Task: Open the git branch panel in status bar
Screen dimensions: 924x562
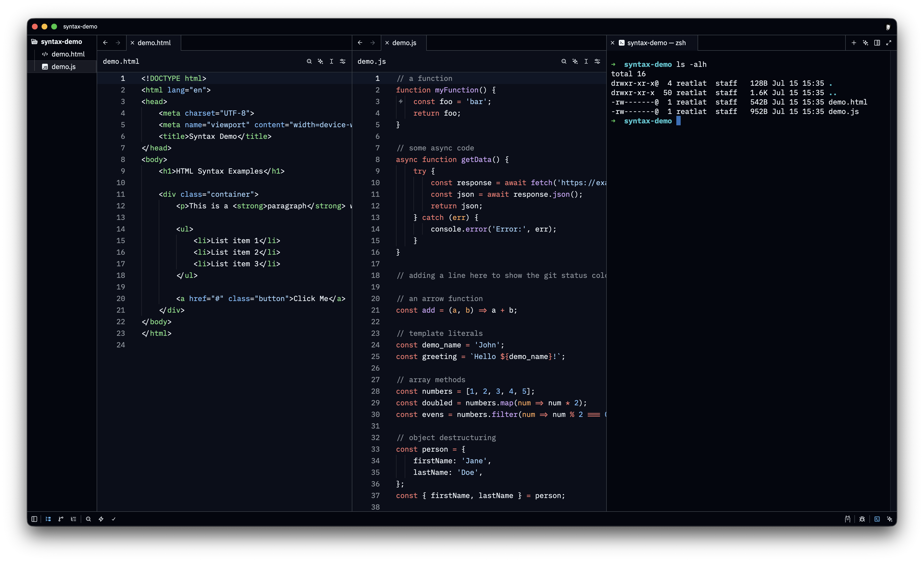Action: pos(61,519)
